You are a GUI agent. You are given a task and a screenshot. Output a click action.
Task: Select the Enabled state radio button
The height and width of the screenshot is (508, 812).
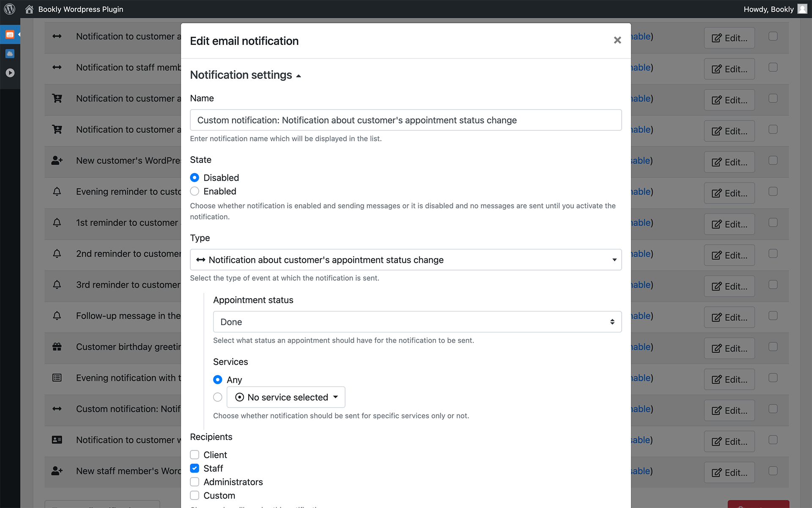point(195,191)
